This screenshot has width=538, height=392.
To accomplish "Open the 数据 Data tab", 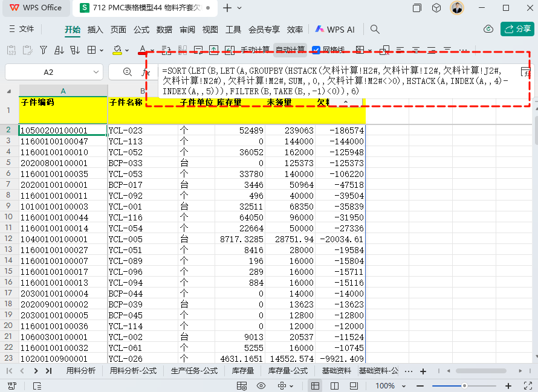I will 164,30.
